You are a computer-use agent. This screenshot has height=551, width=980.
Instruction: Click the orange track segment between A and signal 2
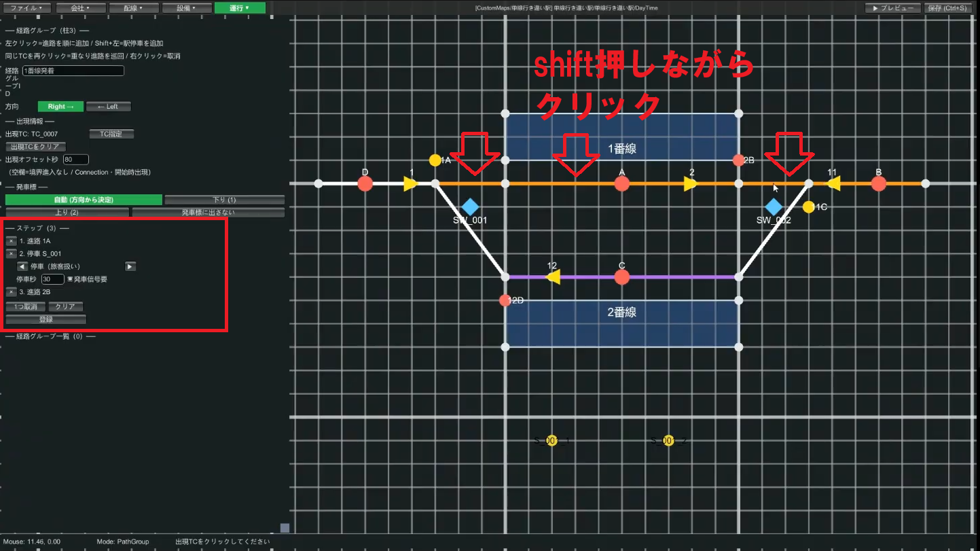[x=656, y=183]
